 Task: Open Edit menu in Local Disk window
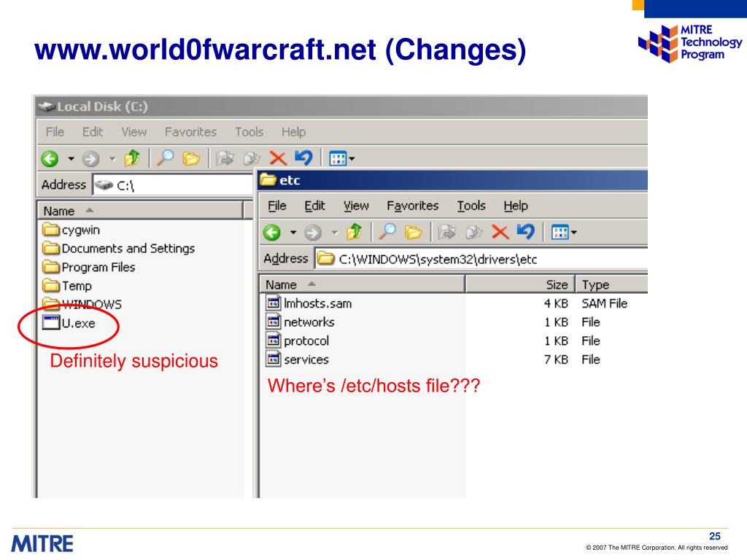pyautogui.click(x=93, y=132)
